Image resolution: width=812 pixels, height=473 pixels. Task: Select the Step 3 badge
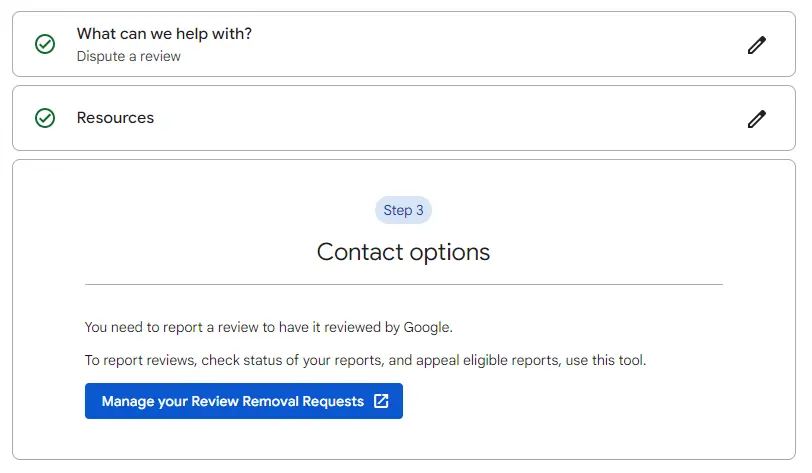click(404, 210)
